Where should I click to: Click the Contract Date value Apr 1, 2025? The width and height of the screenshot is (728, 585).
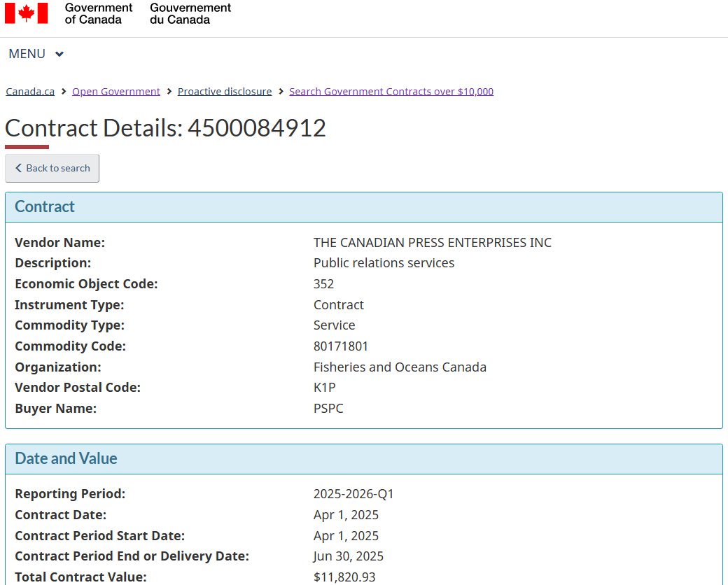[x=346, y=514]
